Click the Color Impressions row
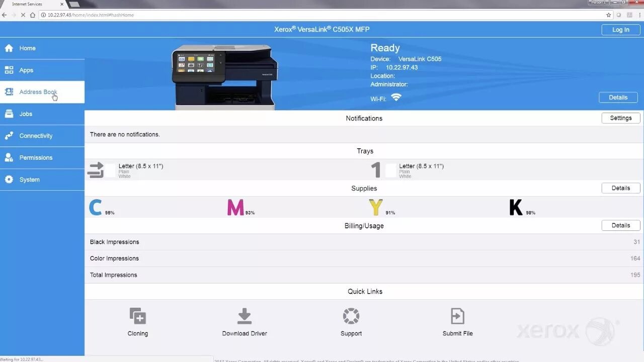The height and width of the screenshot is (362, 644). click(x=364, y=258)
